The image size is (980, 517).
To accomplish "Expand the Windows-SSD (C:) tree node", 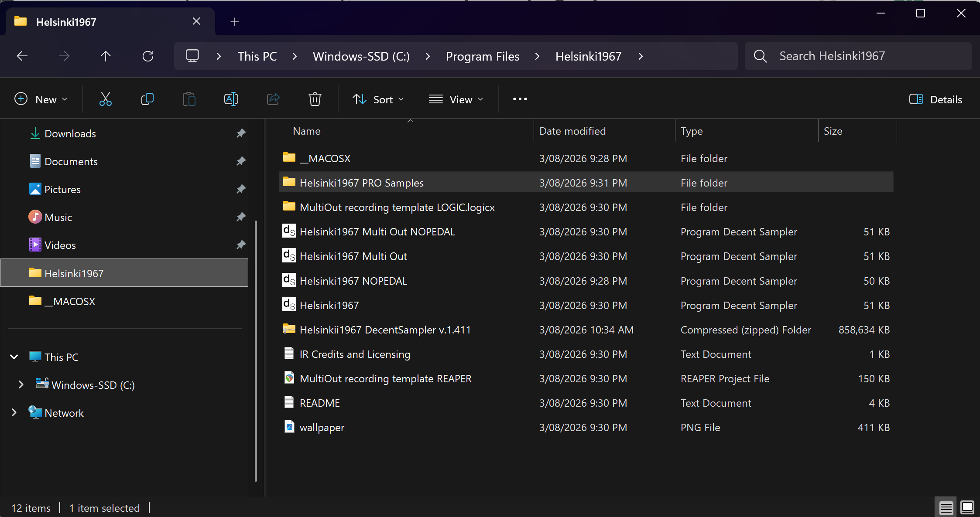I will click(21, 385).
